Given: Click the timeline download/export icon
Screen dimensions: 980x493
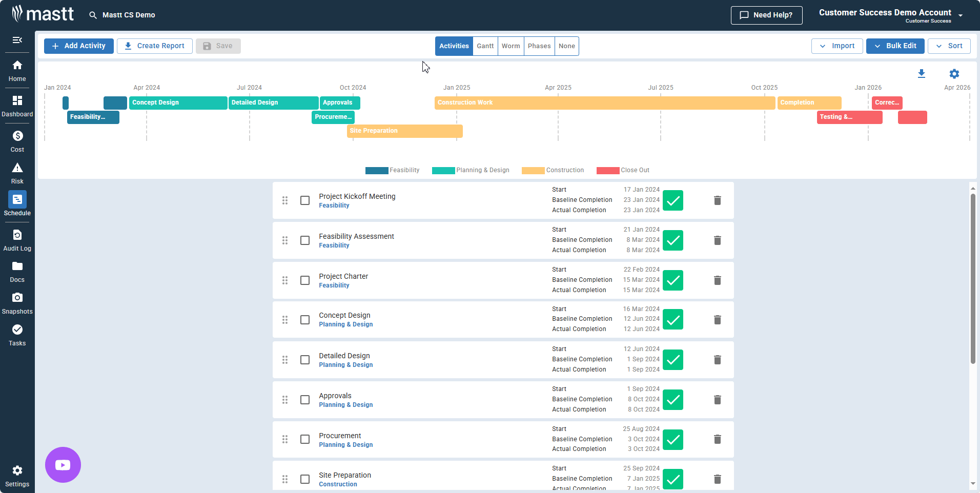Looking at the screenshot, I should (x=922, y=74).
